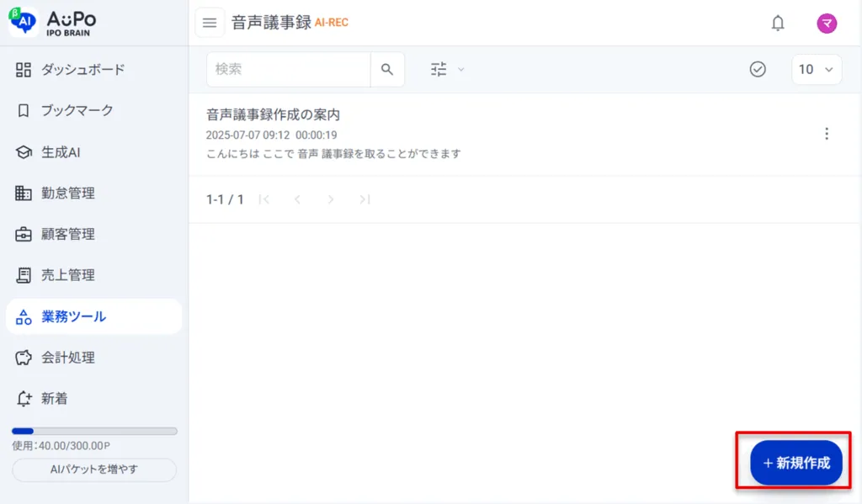Open ダッシュボード in the sidebar

pos(93,70)
